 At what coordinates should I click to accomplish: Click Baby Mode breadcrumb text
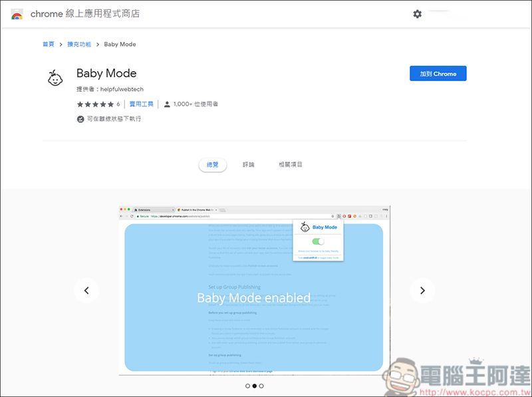120,44
